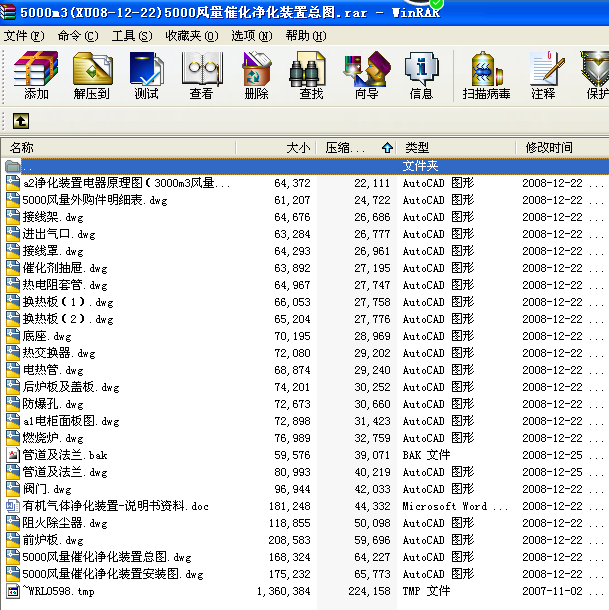Click the Word icon of 有机气体净化装置-说明书资料.doc
Viewport: 609px width, 610px height.
coord(13,506)
